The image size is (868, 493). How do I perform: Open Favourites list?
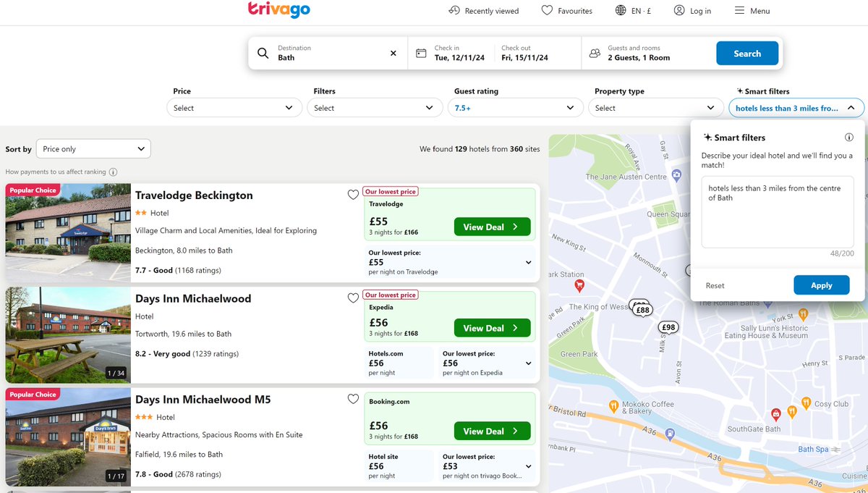tap(567, 11)
